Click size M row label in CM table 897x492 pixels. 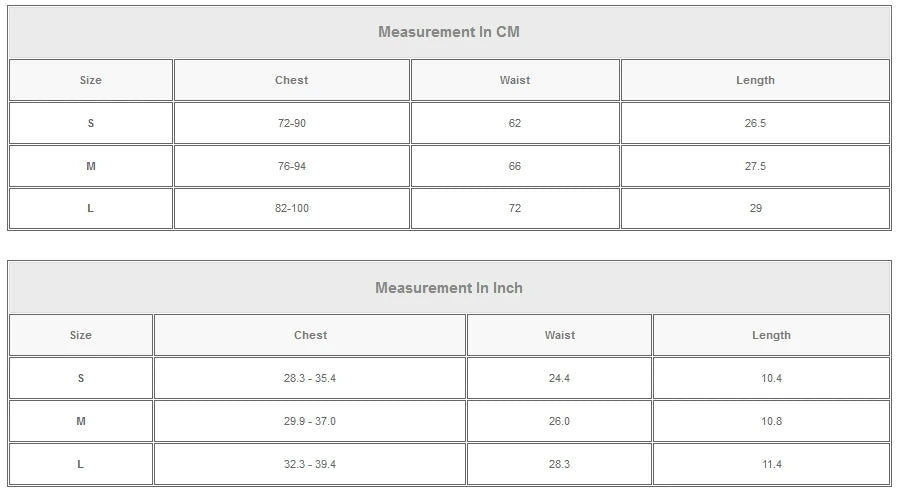tap(91, 166)
